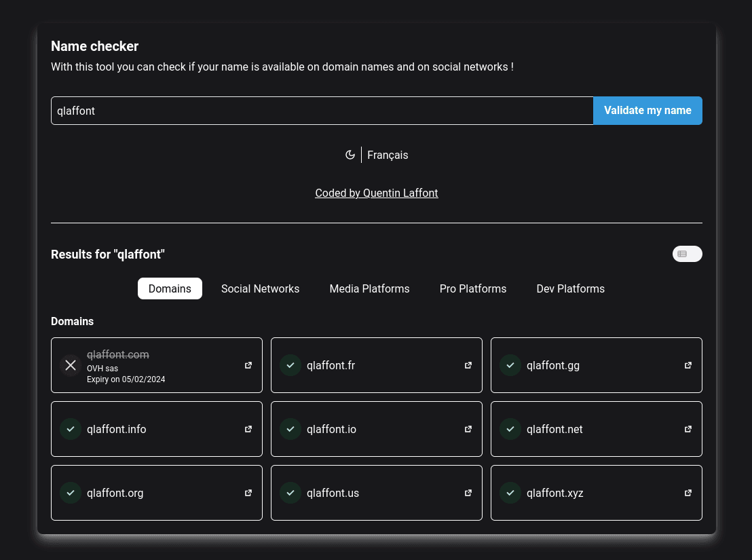The image size is (752, 560).
Task: Switch to the Social Networks tab
Action: (260, 288)
